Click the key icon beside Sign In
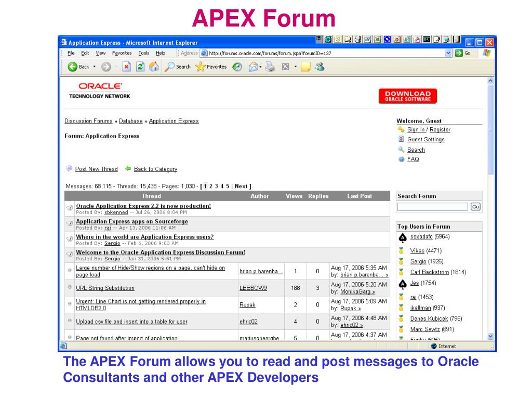Image resolution: width=532 pixels, height=399 pixels. (401, 129)
